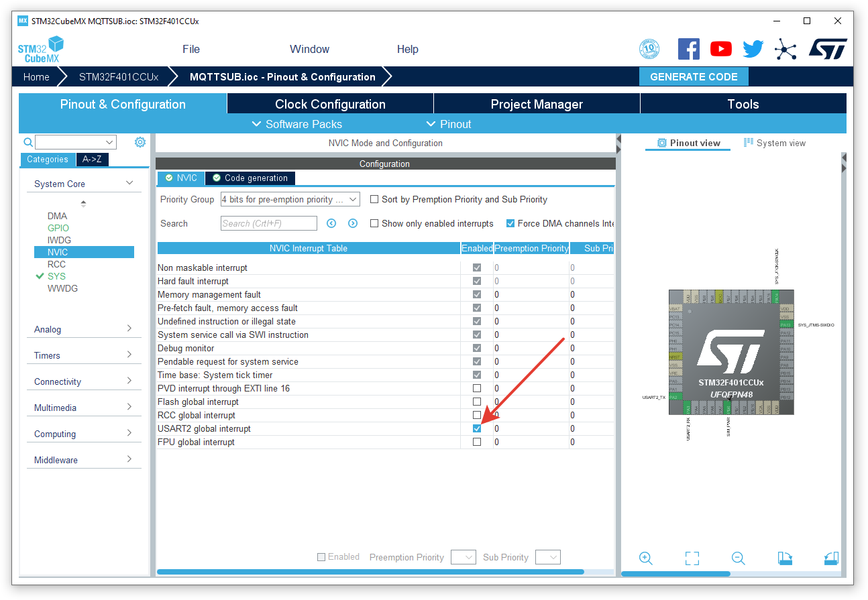Switch to System view
Screen dimensions: 868x600
[x=775, y=143]
